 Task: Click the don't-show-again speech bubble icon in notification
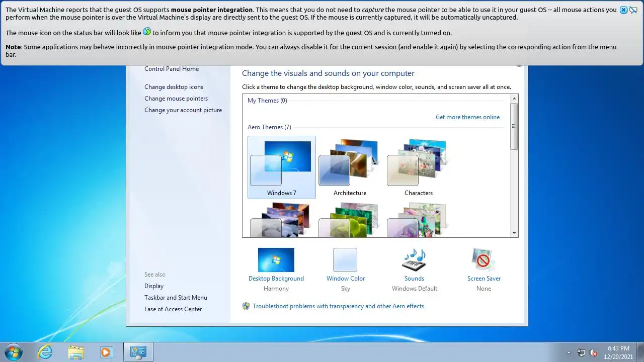(633, 10)
